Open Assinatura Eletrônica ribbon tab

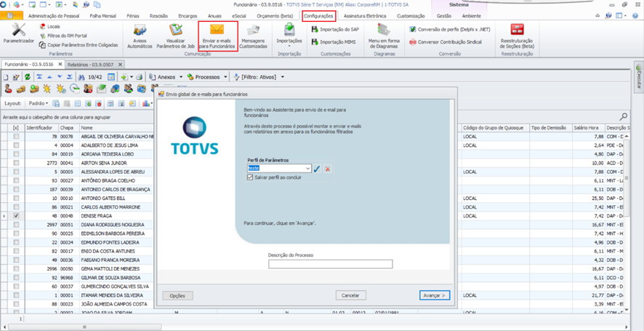(x=365, y=16)
